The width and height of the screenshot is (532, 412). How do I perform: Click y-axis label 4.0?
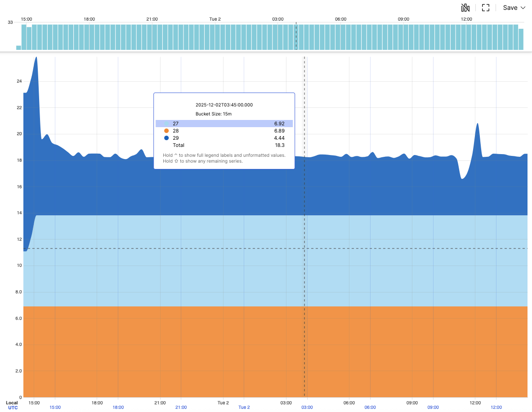(x=18, y=345)
